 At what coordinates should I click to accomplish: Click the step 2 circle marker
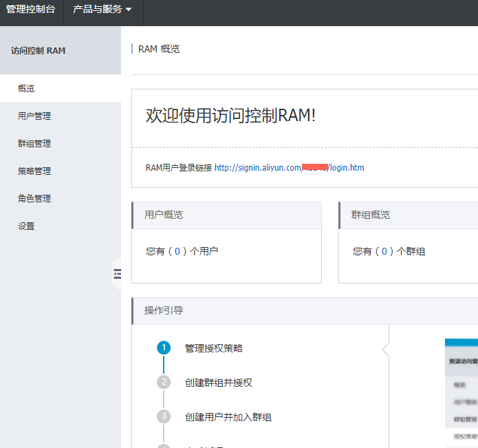pyautogui.click(x=164, y=382)
